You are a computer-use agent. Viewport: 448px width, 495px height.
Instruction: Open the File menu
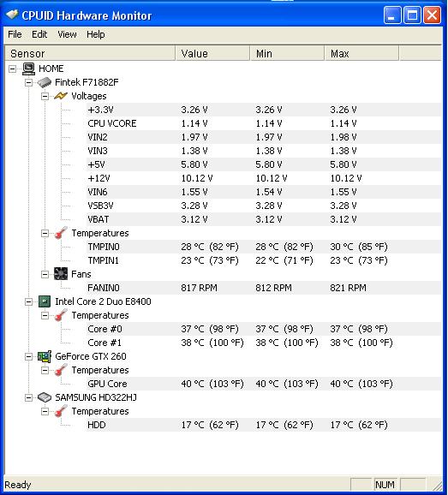[x=15, y=34]
